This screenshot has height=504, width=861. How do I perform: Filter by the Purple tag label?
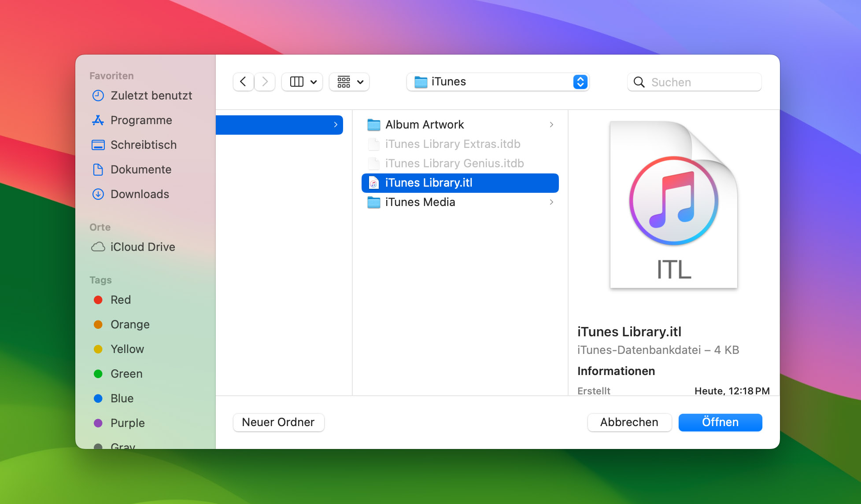coord(128,423)
